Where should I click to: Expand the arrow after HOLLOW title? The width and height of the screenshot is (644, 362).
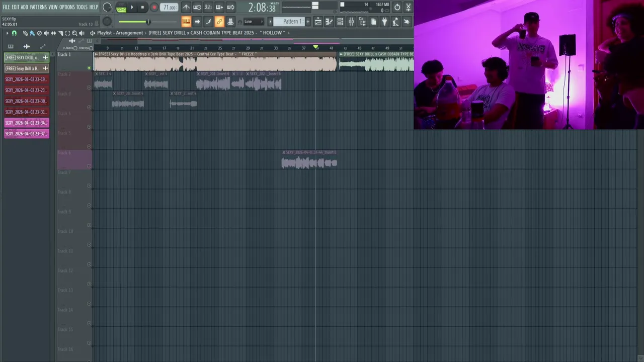click(x=289, y=33)
